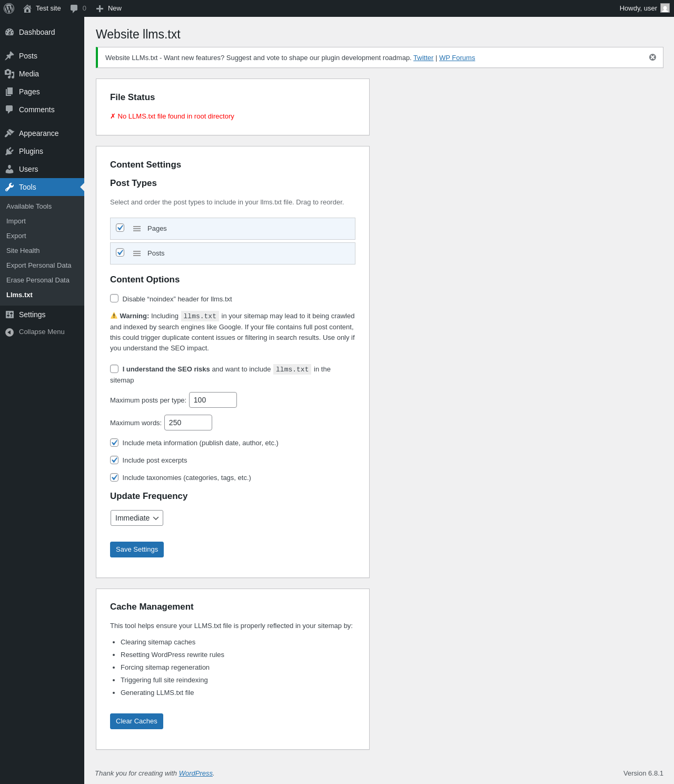Open Export Personal Data submenu
The height and width of the screenshot is (784, 674).
39,266
